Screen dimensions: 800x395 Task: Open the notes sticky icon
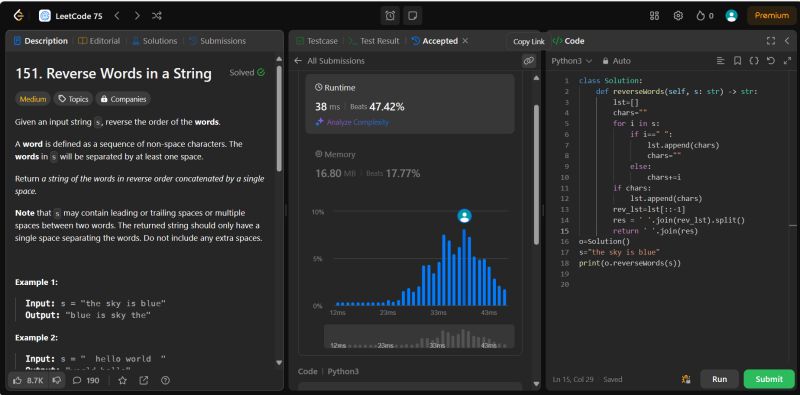click(412, 16)
